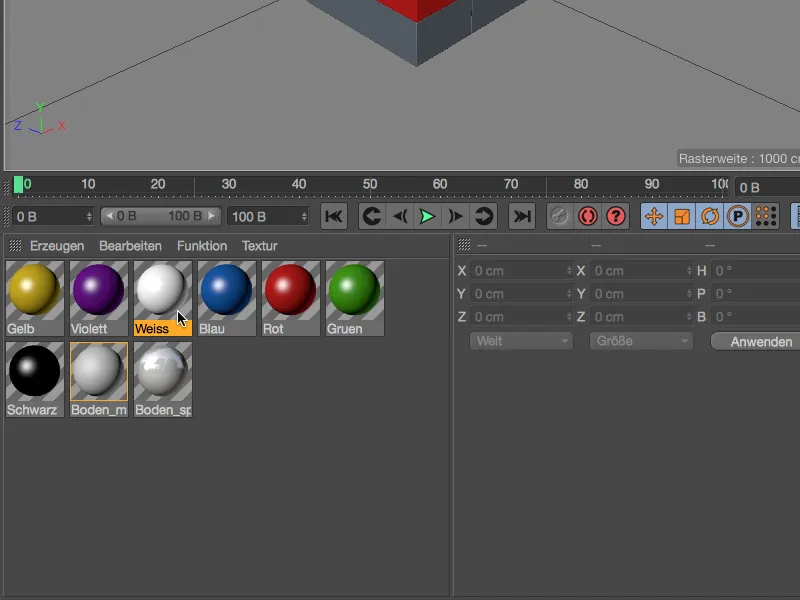
Task: Click the current frame 0 B field
Action: [767, 188]
